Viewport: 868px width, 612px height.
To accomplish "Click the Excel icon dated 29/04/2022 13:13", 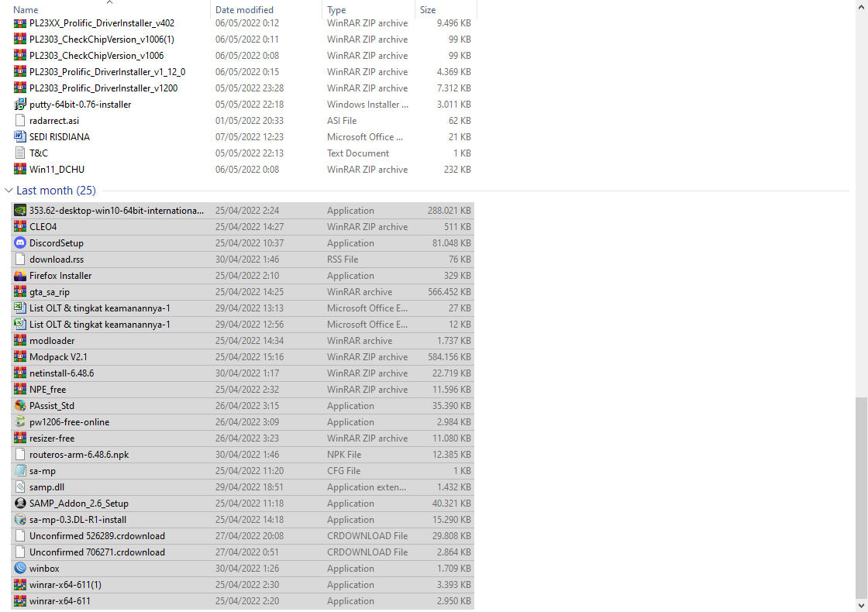I will click(20, 308).
